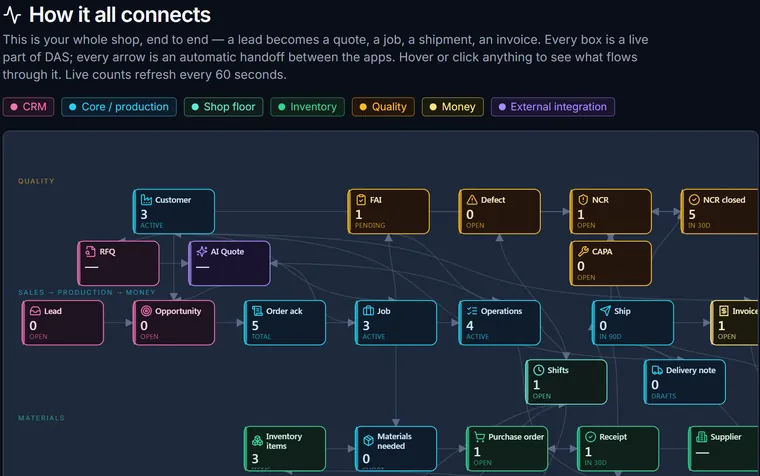Open the Operations node title
The height and width of the screenshot is (476, 760).
click(501, 311)
